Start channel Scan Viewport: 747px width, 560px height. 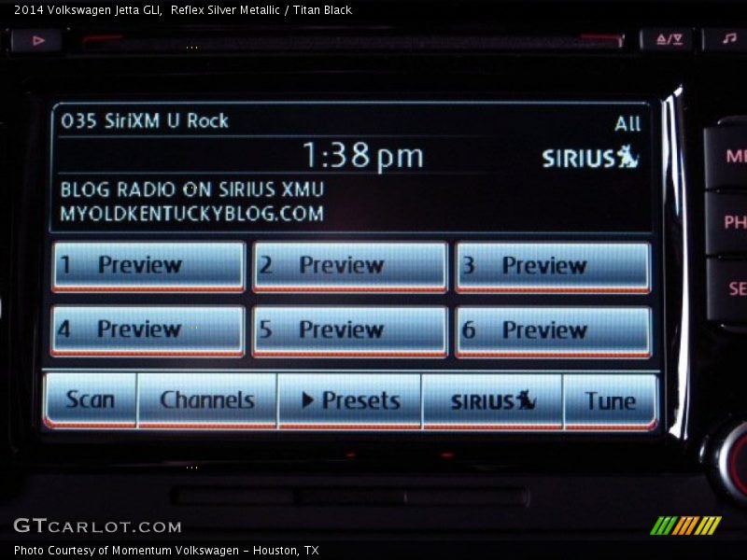click(91, 400)
